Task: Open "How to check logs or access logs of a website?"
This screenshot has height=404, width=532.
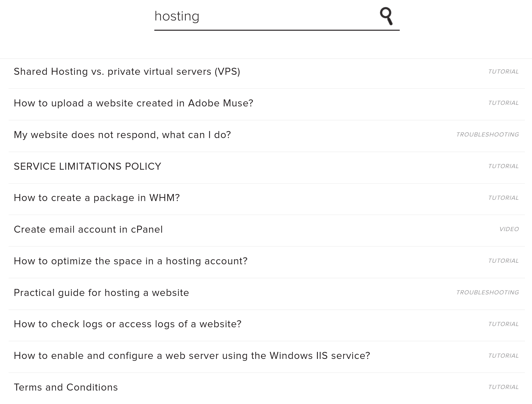Action: coord(127,324)
